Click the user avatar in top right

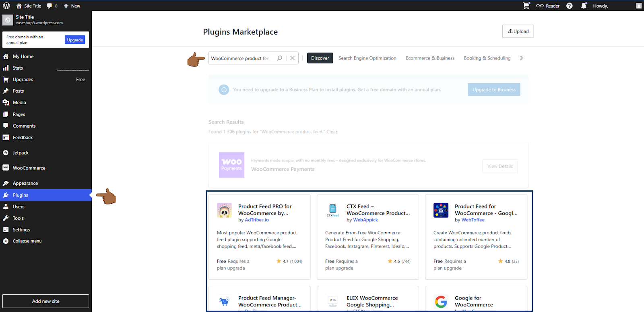pos(639,6)
